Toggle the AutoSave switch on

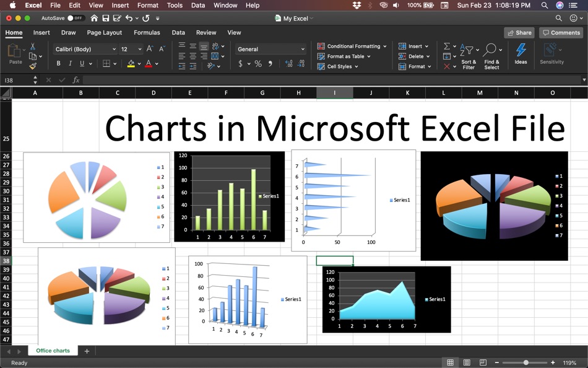[x=76, y=18]
